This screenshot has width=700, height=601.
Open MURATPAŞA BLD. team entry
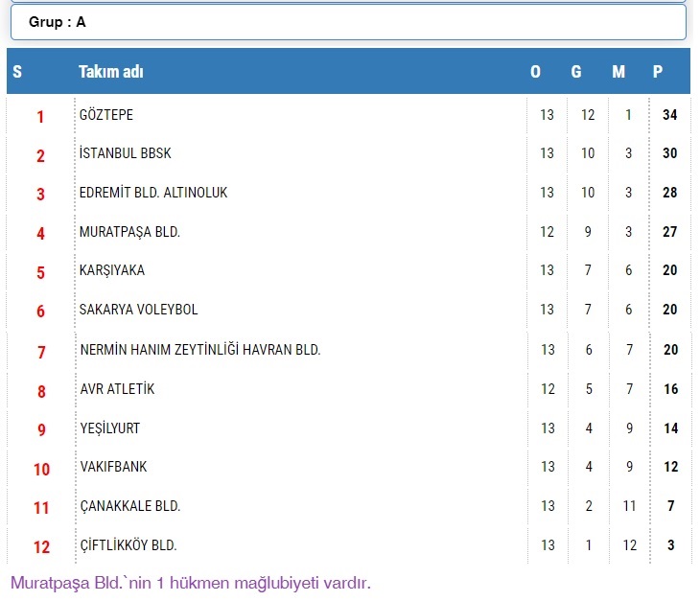tap(129, 232)
